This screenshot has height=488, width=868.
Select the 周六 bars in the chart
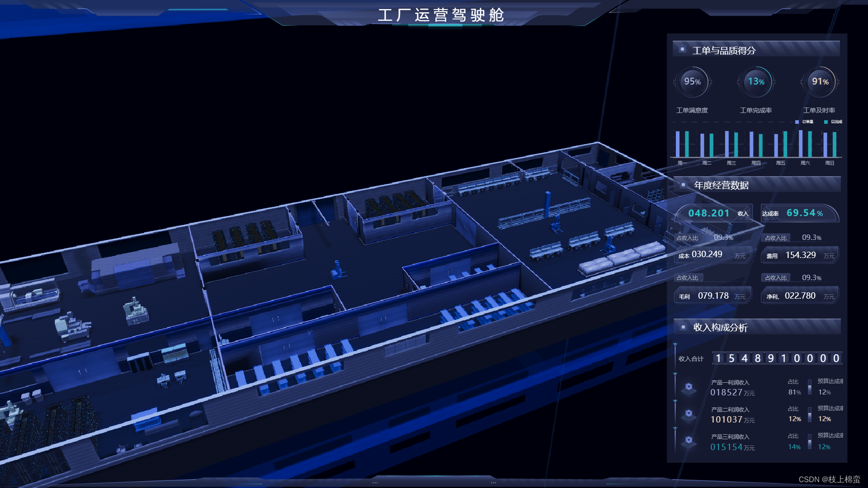pos(805,144)
